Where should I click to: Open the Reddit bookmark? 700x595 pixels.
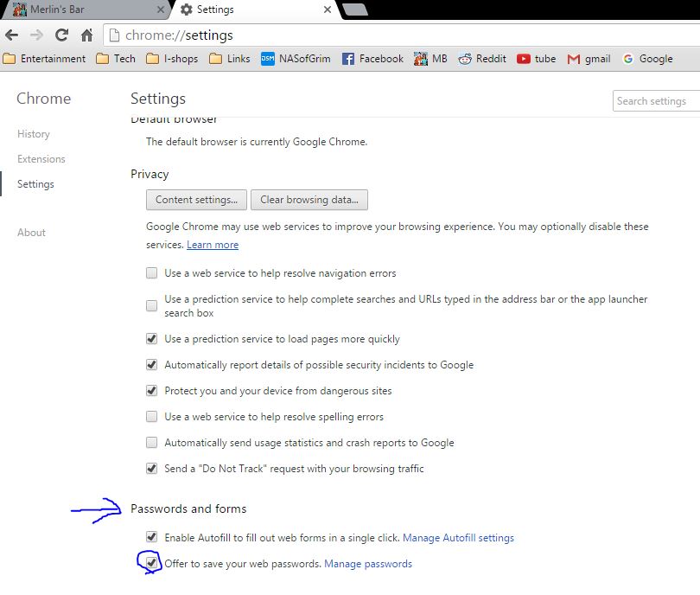tap(482, 59)
